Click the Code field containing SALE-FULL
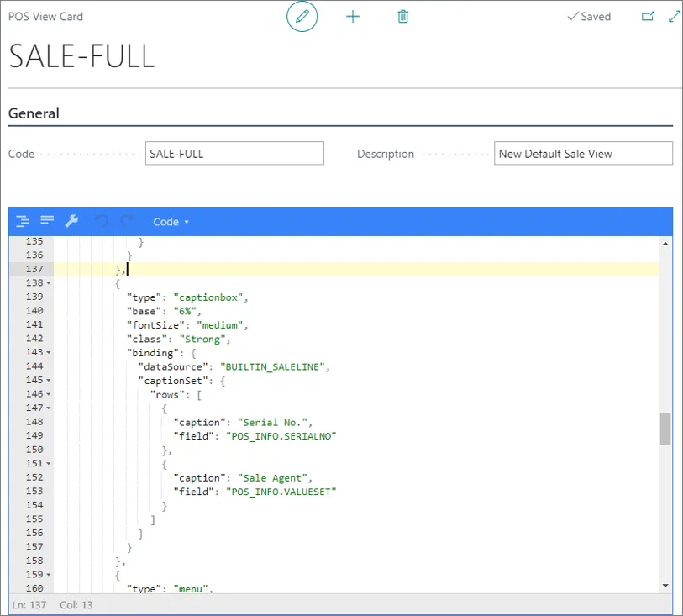Image resolution: width=683 pixels, height=616 pixels. pos(234,153)
